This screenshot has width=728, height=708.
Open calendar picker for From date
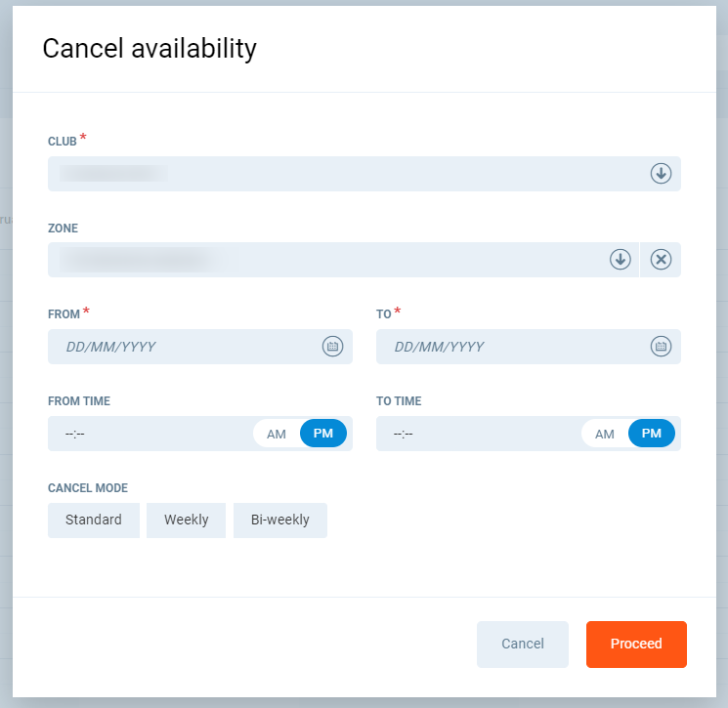click(x=332, y=347)
